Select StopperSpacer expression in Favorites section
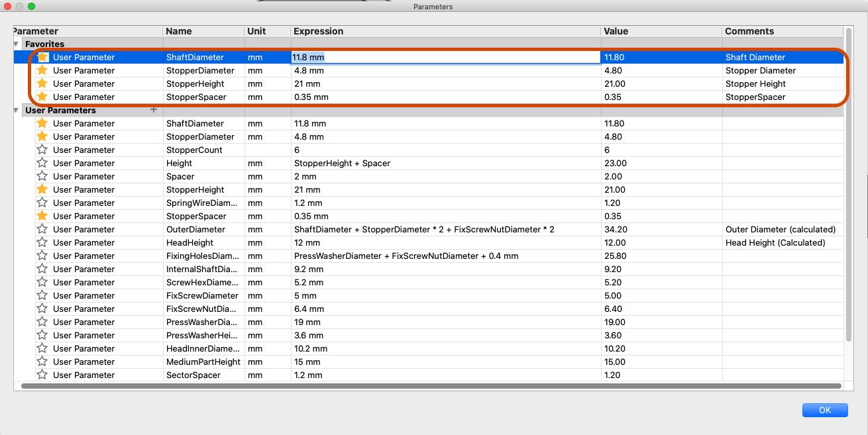The image size is (868, 435). [446, 97]
